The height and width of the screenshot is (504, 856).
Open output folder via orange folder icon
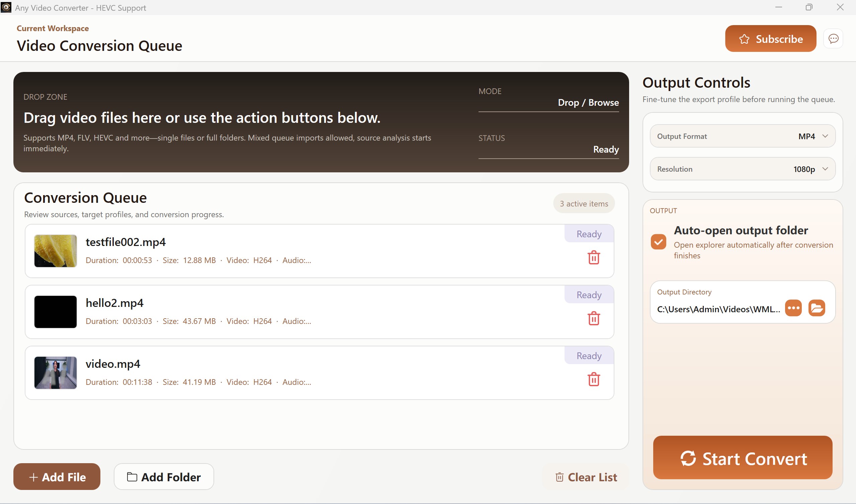[x=817, y=308]
